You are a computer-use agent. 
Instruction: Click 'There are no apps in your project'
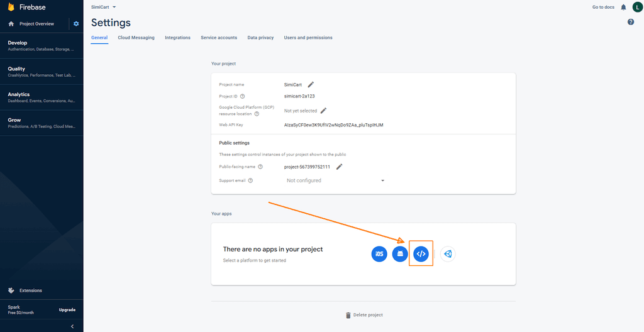click(x=273, y=249)
